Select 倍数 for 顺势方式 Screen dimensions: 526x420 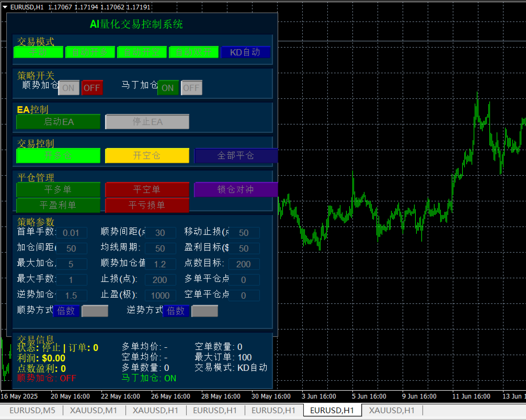click(x=66, y=311)
